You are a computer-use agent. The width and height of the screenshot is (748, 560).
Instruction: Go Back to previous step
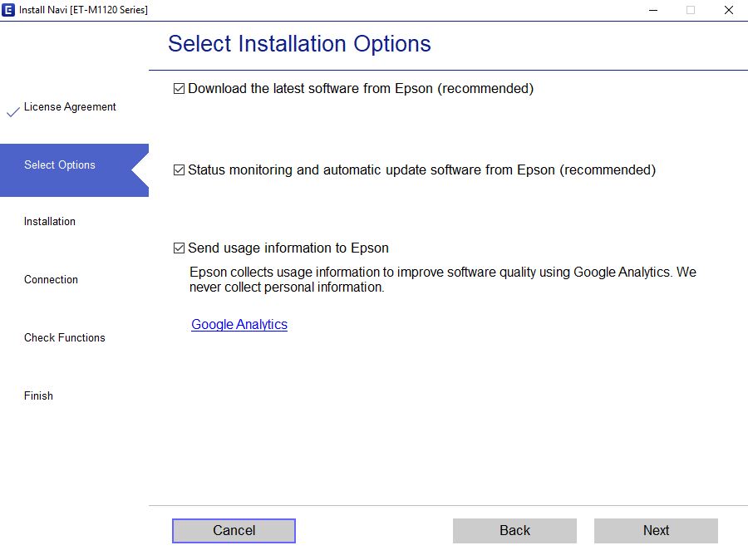[514, 530]
